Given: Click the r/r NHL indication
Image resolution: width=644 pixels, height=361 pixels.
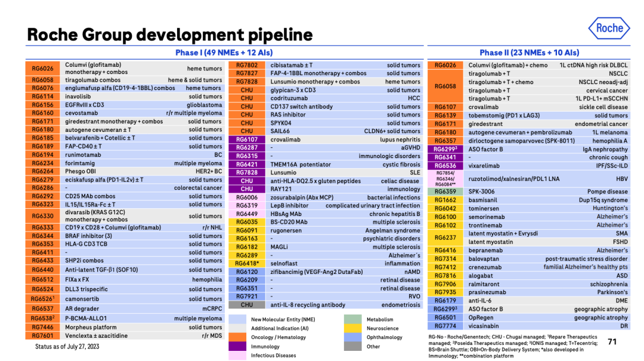Looking at the screenshot, I should (212, 227).
